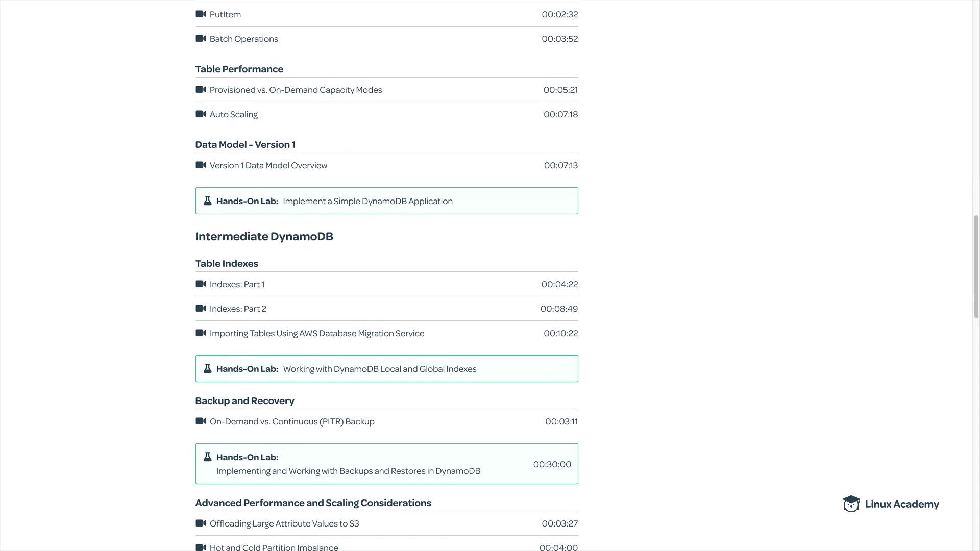
Task: Open Hot and Cold Partition Imbalance lesson
Action: point(274,547)
